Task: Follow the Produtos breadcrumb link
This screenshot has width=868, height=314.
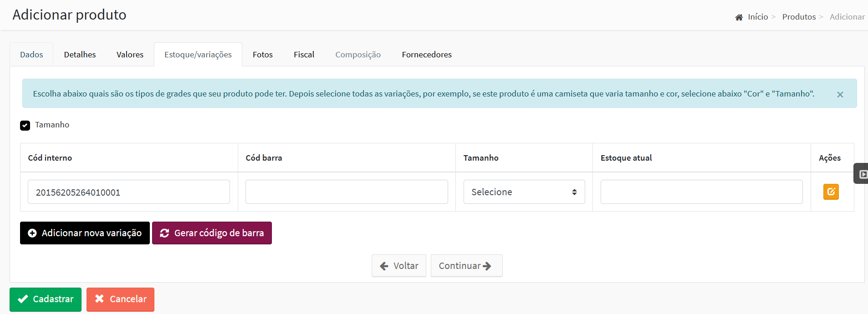Action: point(799,17)
